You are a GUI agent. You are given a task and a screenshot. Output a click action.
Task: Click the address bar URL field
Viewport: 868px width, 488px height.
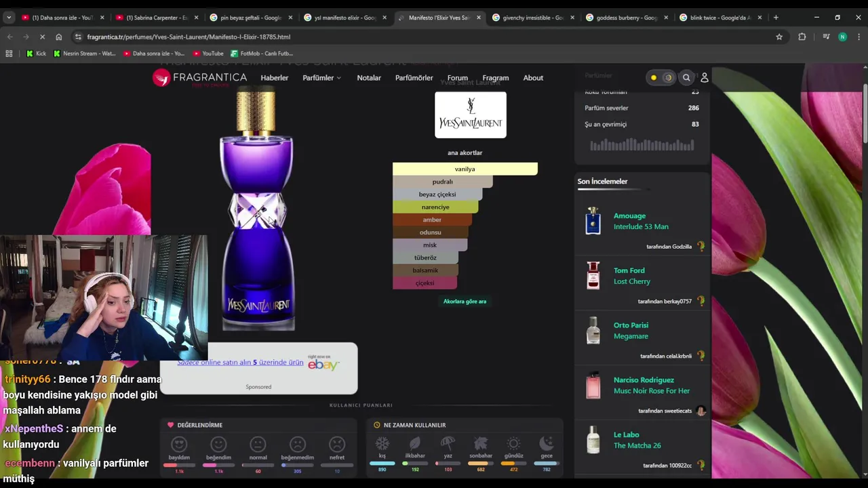click(x=427, y=37)
